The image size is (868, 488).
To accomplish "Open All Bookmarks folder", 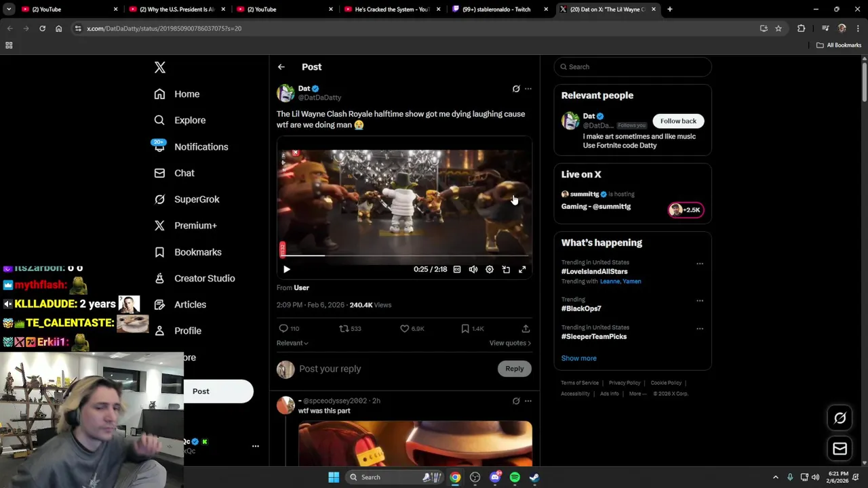I will pos(839,45).
